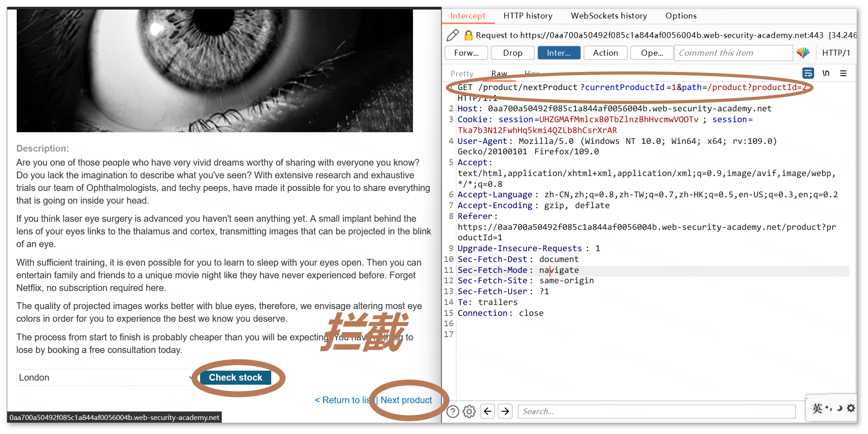The height and width of the screenshot is (434, 868).
Task: Toggle the Intercept on/off button
Action: [559, 53]
